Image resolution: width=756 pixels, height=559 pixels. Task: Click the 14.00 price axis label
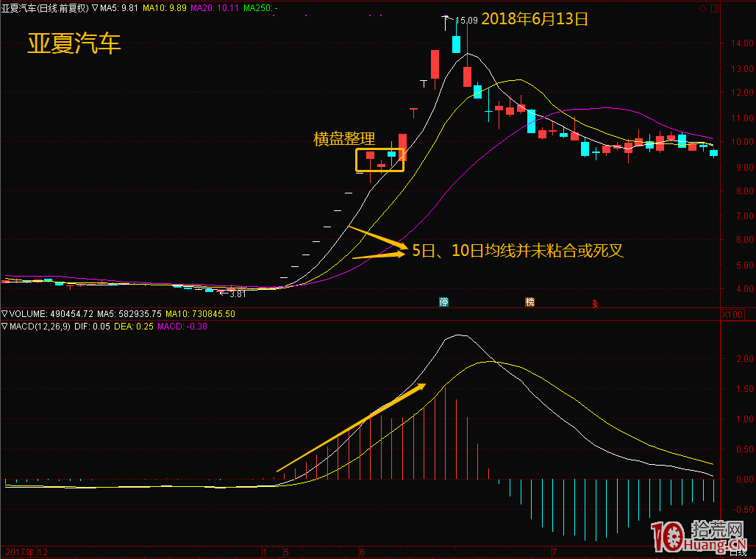(742, 43)
